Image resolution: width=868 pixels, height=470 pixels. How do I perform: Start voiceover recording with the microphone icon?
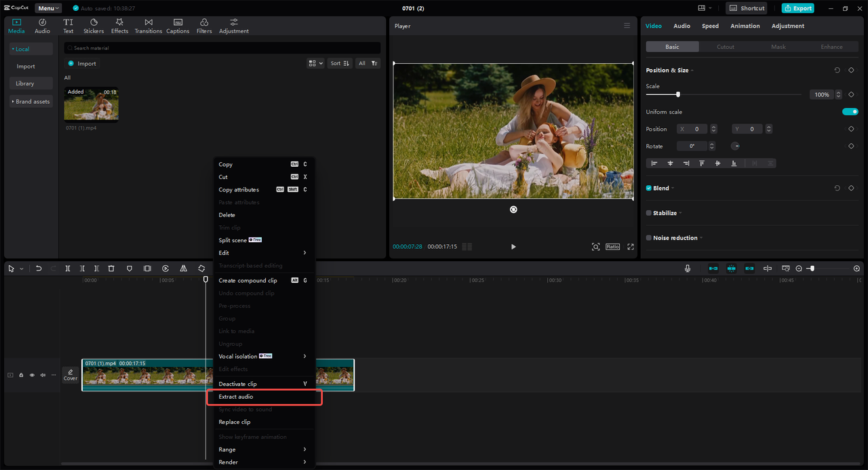(x=687, y=269)
